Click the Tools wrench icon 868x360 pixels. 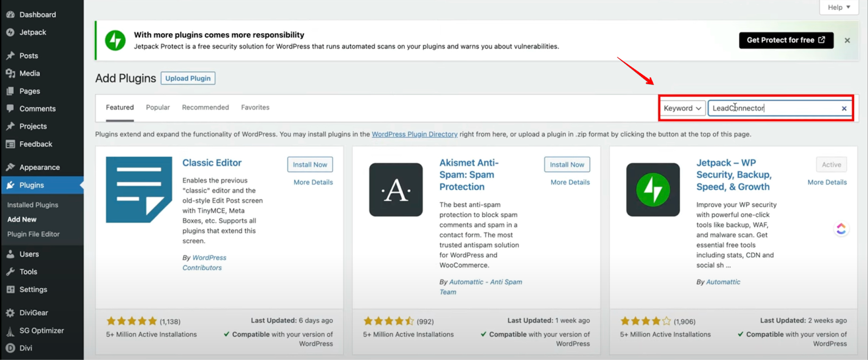tap(10, 272)
